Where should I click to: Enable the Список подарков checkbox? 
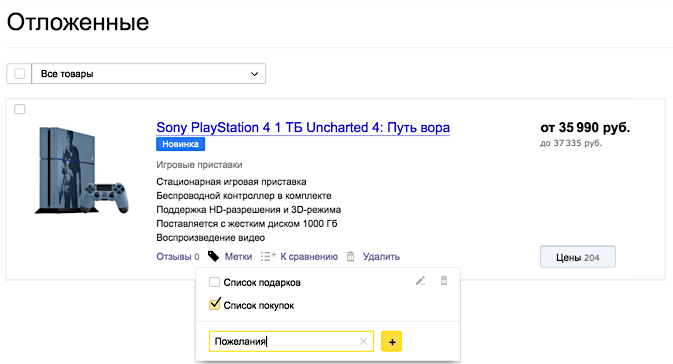[214, 282]
